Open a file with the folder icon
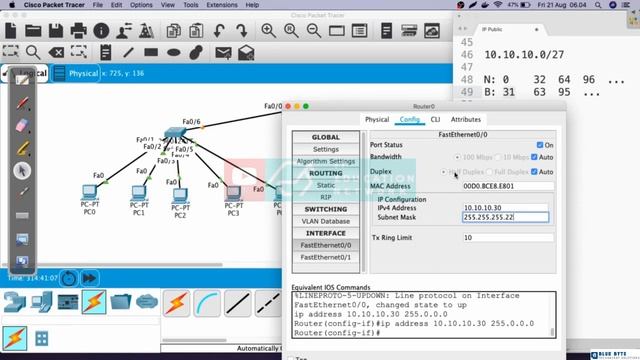The width and height of the screenshot is (640, 360). click(33, 31)
